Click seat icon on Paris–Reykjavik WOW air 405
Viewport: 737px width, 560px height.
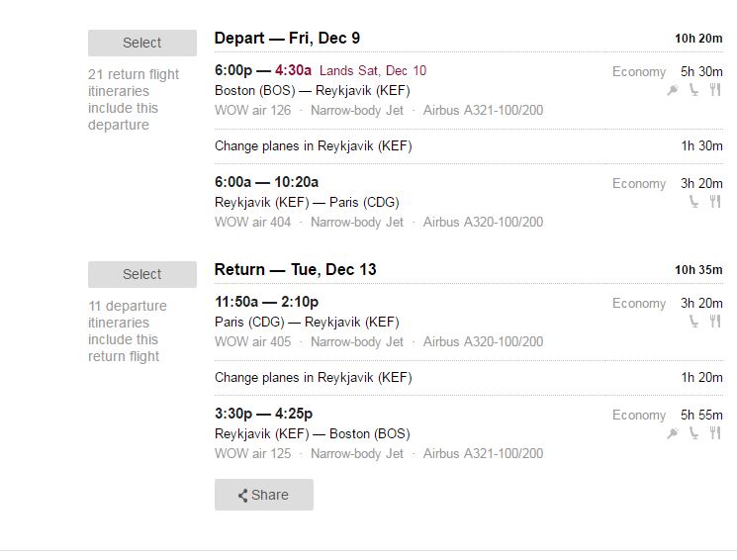click(x=693, y=322)
